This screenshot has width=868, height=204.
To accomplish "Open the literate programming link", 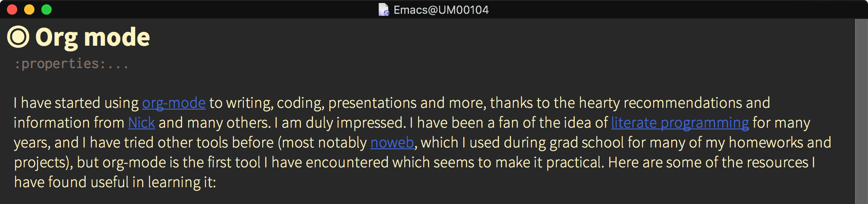I will tap(680, 123).
